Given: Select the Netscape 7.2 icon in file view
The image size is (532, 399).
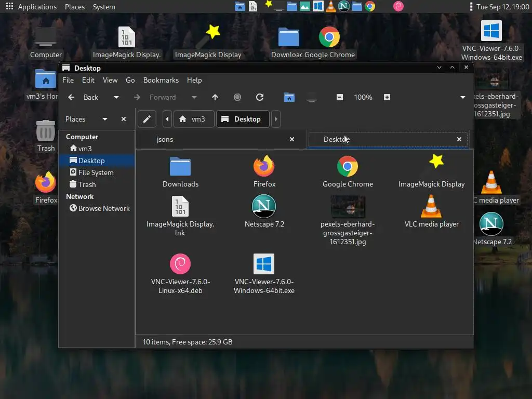Looking at the screenshot, I should click(x=264, y=206).
